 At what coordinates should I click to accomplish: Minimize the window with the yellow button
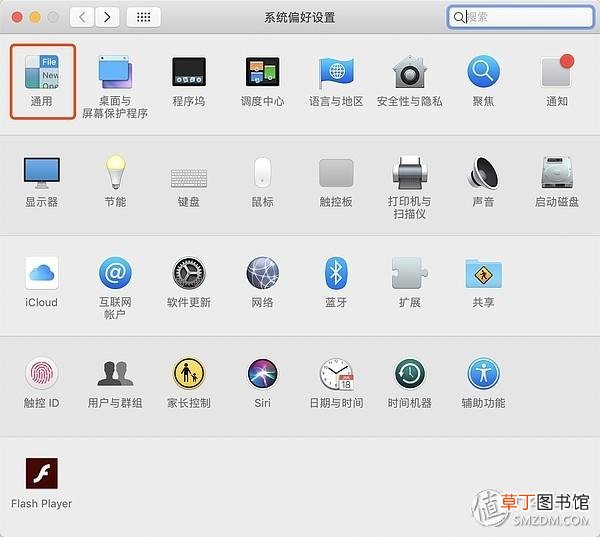coord(35,17)
